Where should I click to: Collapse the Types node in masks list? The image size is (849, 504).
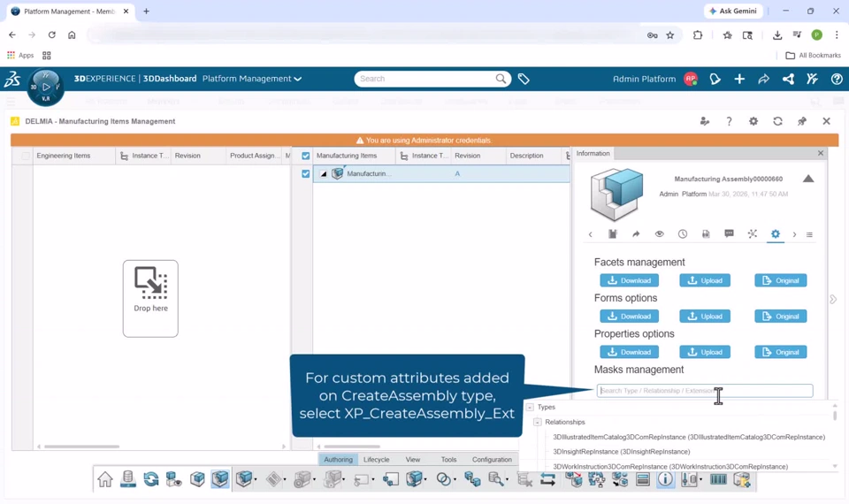click(x=530, y=407)
